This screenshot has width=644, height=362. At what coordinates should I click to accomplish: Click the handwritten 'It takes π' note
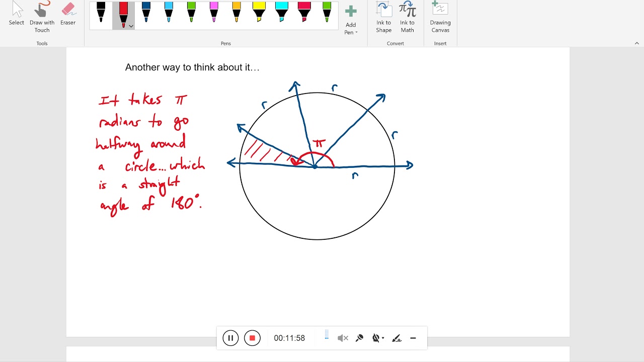143,100
